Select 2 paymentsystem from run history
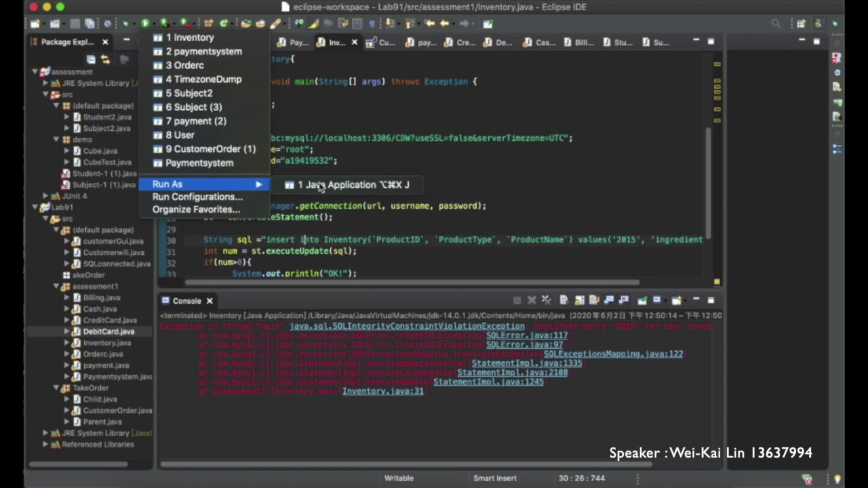Image resolution: width=868 pixels, height=488 pixels. pyautogui.click(x=203, y=52)
